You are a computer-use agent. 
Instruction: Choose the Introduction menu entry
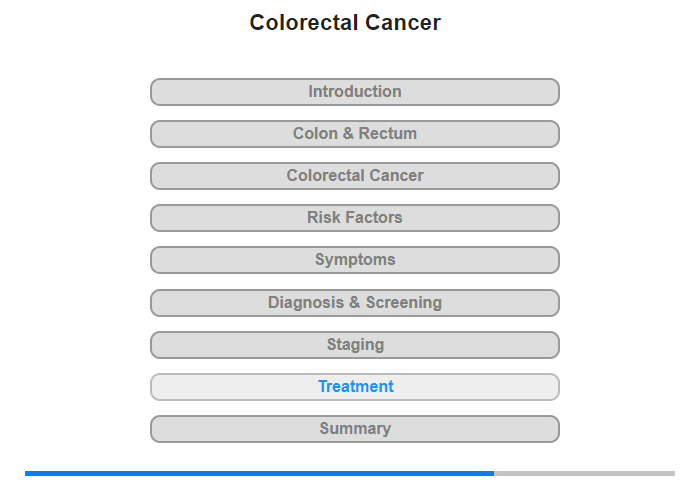coord(354,92)
